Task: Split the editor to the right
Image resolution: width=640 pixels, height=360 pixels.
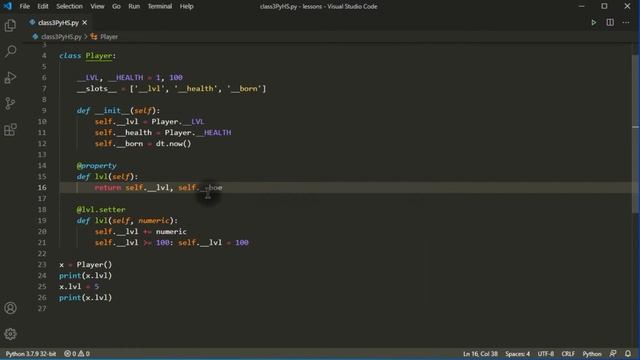Action: tap(610, 22)
